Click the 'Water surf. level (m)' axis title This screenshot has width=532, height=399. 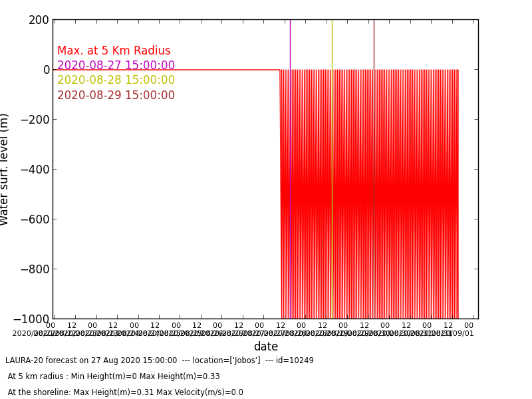5,169
